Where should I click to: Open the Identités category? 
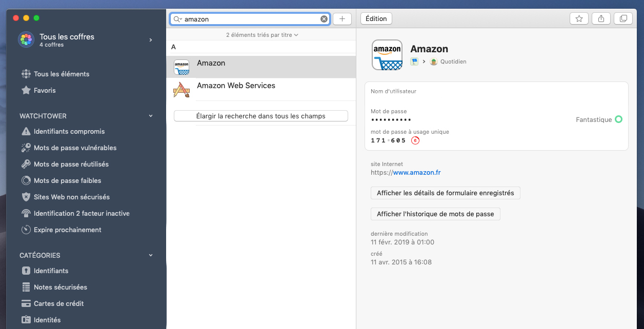(47, 320)
